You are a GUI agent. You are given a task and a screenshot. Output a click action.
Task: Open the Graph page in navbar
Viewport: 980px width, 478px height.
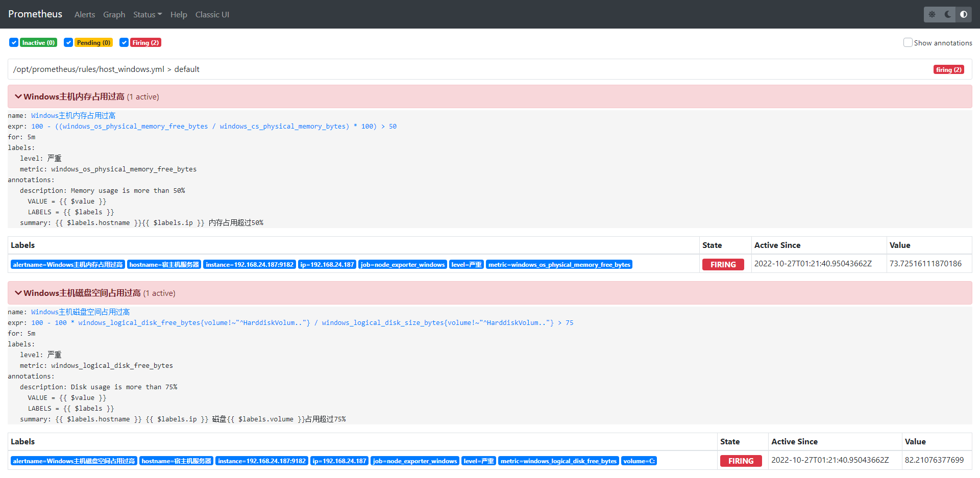pyautogui.click(x=114, y=14)
